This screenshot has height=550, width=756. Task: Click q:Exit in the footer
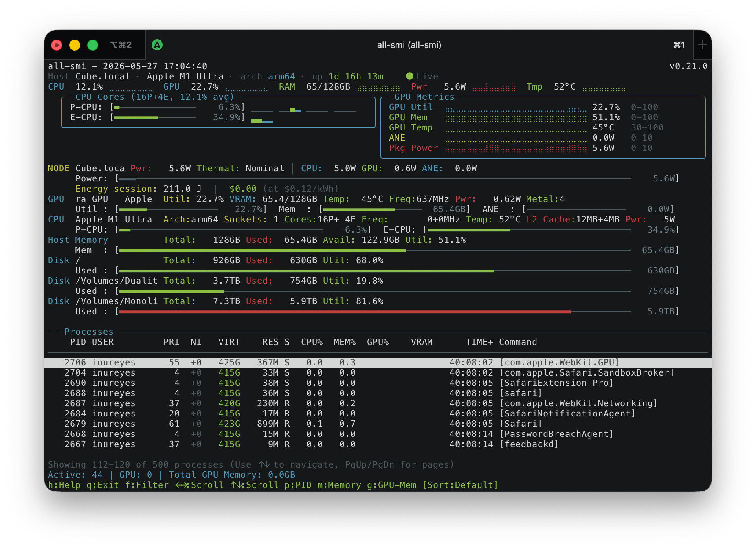tap(103, 485)
